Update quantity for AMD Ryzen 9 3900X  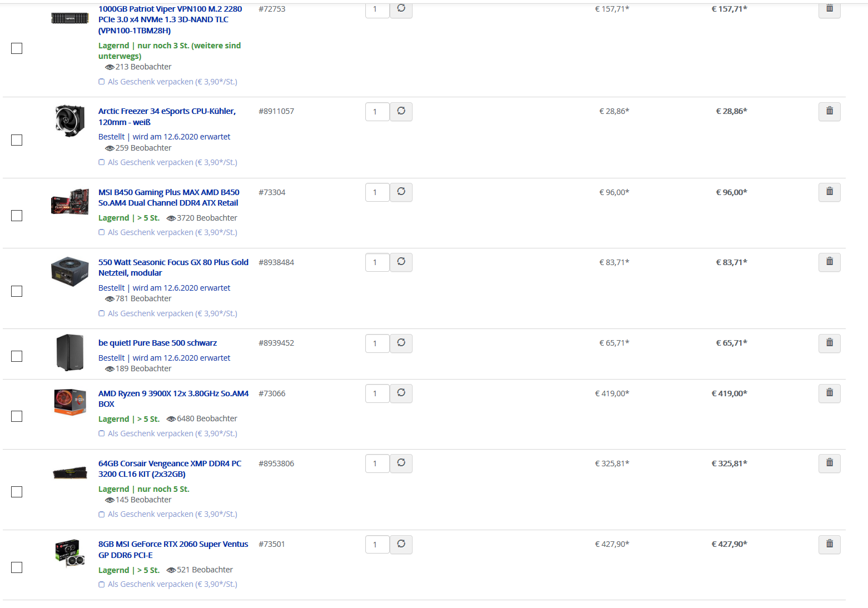(401, 393)
